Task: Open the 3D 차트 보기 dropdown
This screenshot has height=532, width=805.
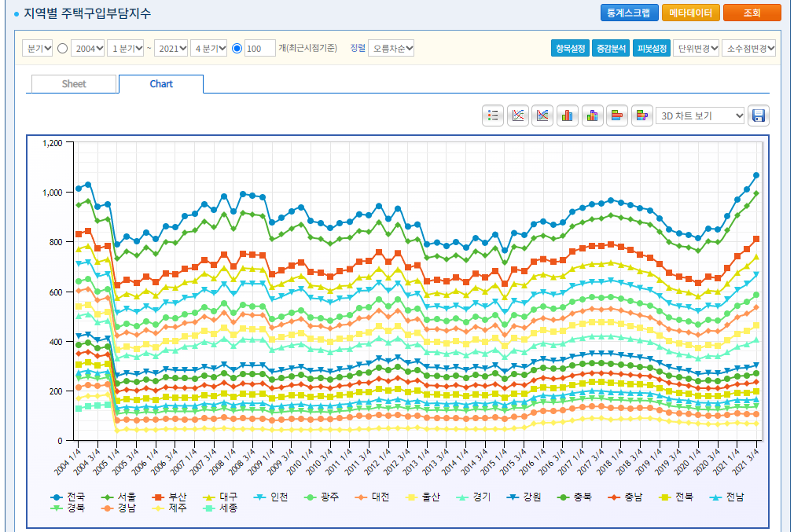Action: coord(700,116)
